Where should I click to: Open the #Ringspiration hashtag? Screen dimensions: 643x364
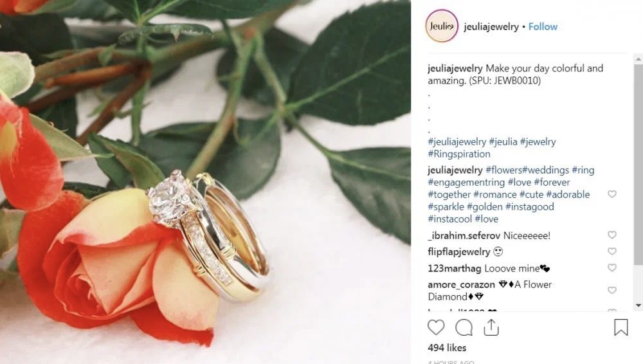[459, 154]
